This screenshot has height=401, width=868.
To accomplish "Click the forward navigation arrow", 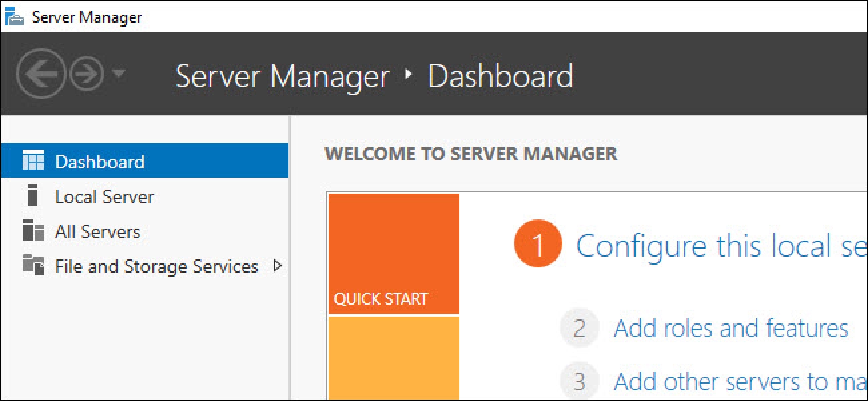I will coord(87,75).
